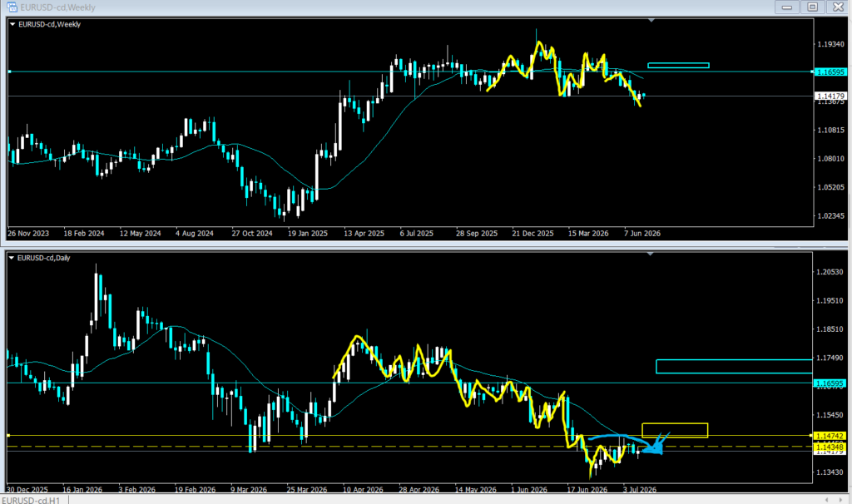Click the chart shift triangle on the Weekly chart
Screen dimensions: 852x504
tap(651, 20)
